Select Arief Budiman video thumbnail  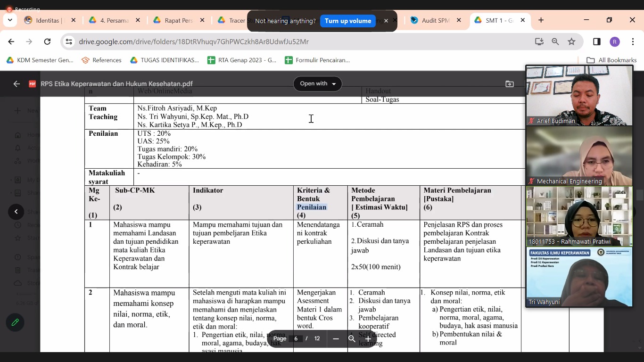(x=579, y=96)
